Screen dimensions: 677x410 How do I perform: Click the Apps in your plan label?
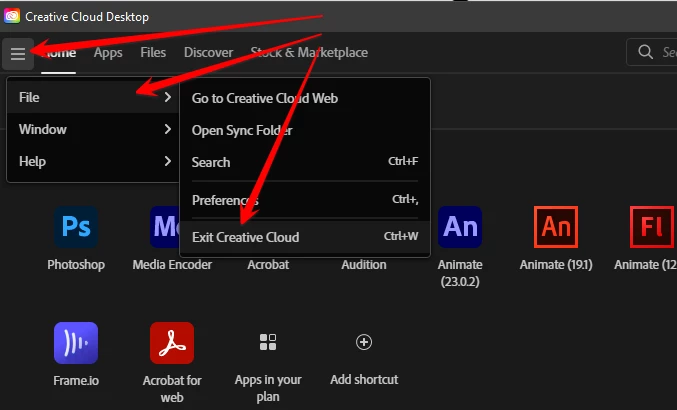click(268, 388)
